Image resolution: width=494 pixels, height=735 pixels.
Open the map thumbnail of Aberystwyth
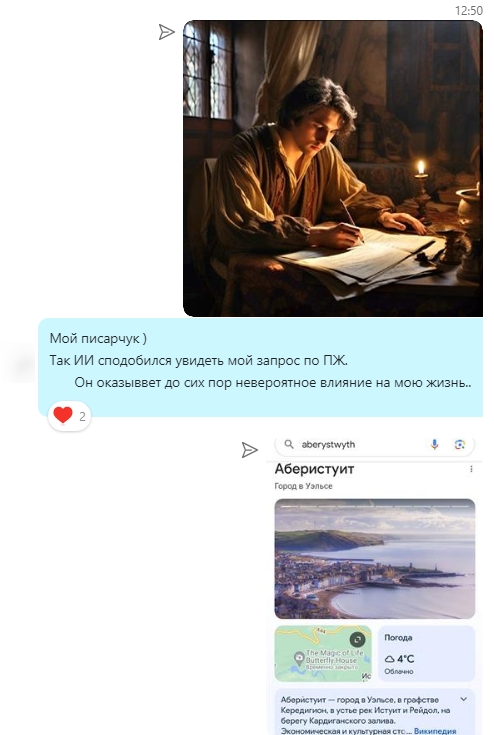point(323,653)
